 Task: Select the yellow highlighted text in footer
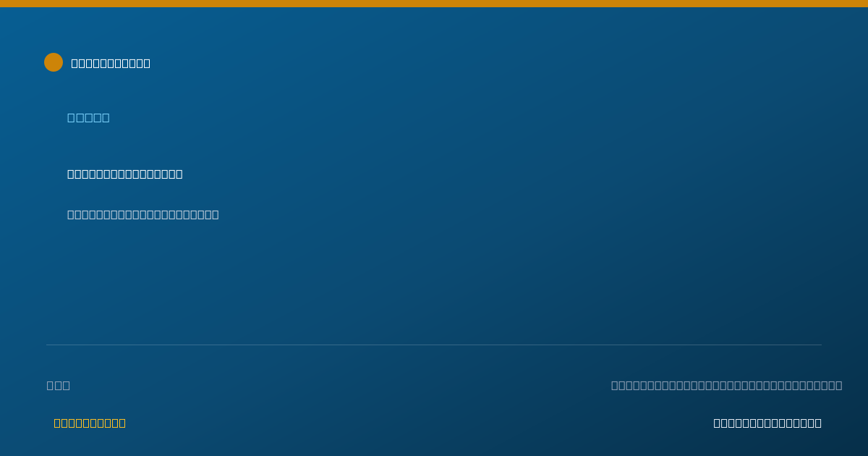pos(90,423)
